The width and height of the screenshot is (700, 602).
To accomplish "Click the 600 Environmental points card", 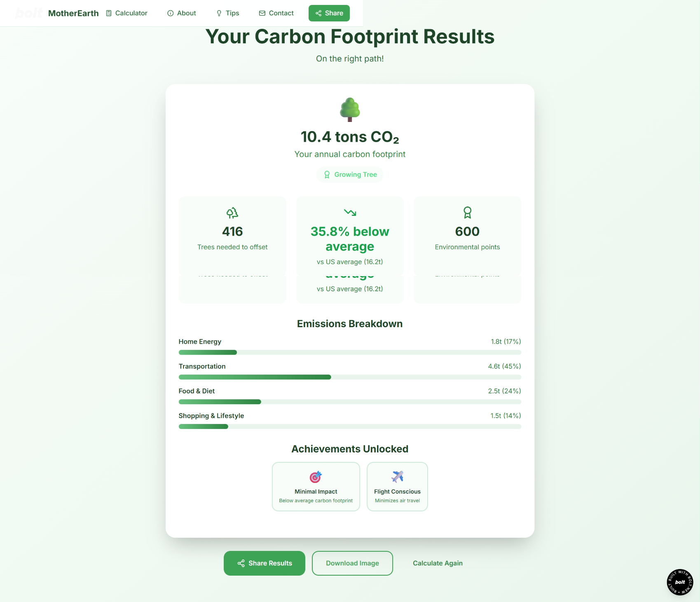I will click(467, 236).
